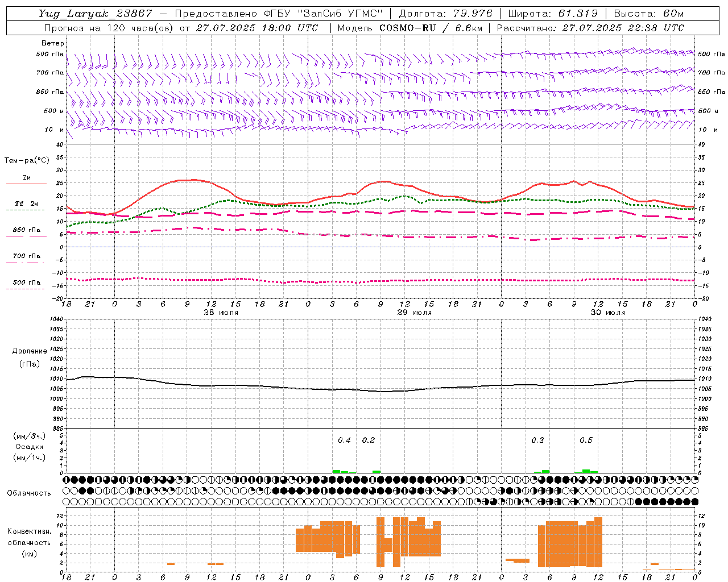Click the 0.3 precipitation amount value

pos(537,440)
